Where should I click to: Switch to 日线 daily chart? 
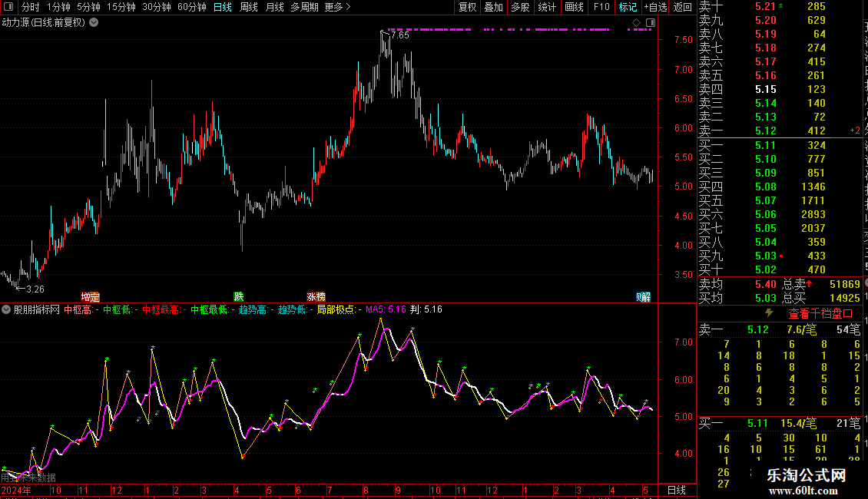pos(223,7)
